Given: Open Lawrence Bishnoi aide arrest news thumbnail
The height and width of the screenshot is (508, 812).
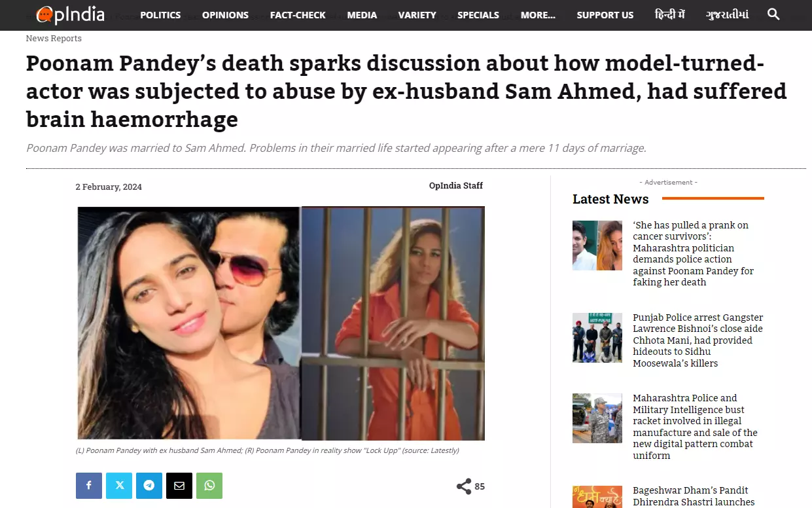Looking at the screenshot, I should point(597,338).
